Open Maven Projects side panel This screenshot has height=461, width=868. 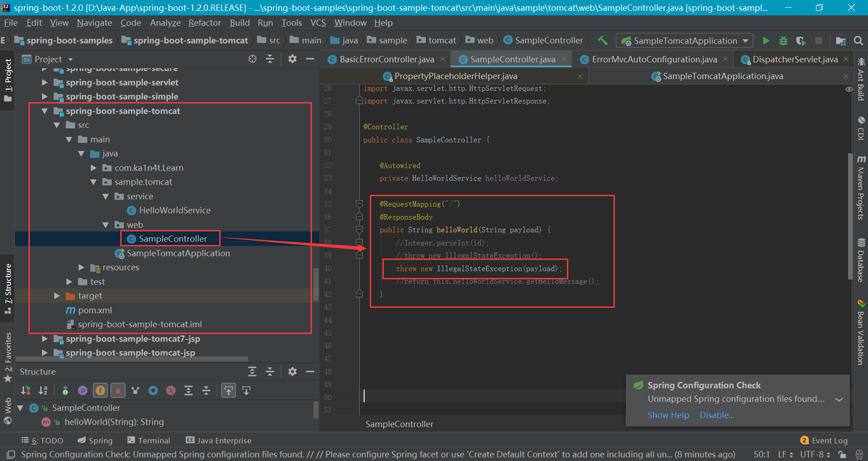(x=861, y=188)
